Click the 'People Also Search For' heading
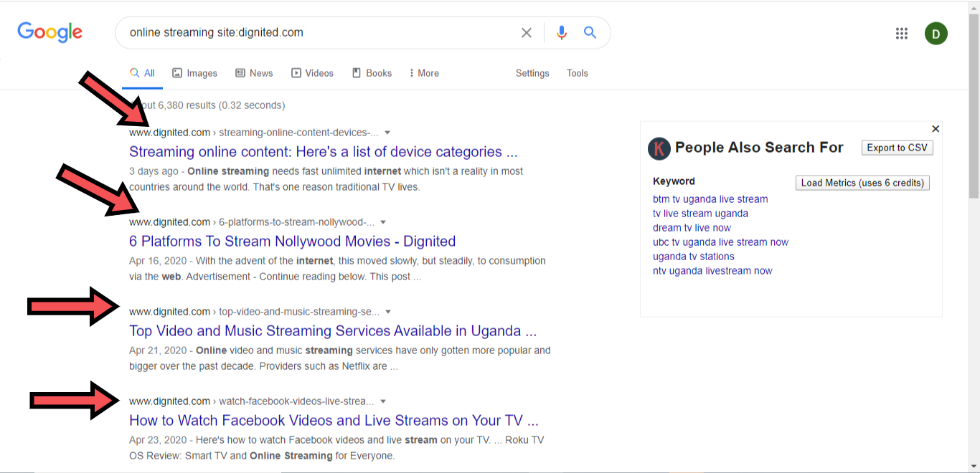The height and width of the screenshot is (473, 980). (x=759, y=148)
